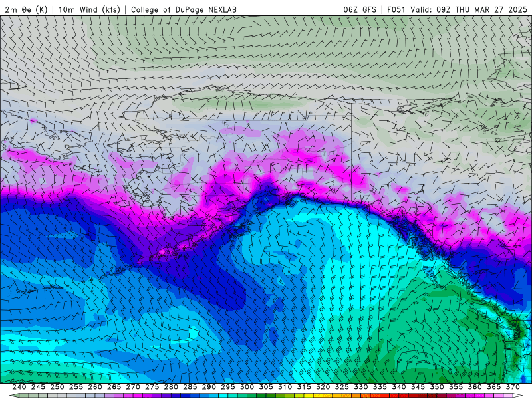Click the 345 value on the color scale
Image resolution: width=532 pixels, height=399 pixels.
click(418, 387)
